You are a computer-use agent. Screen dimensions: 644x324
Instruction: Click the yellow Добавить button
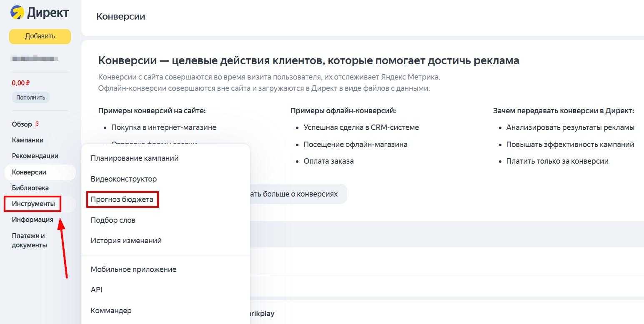(40, 36)
